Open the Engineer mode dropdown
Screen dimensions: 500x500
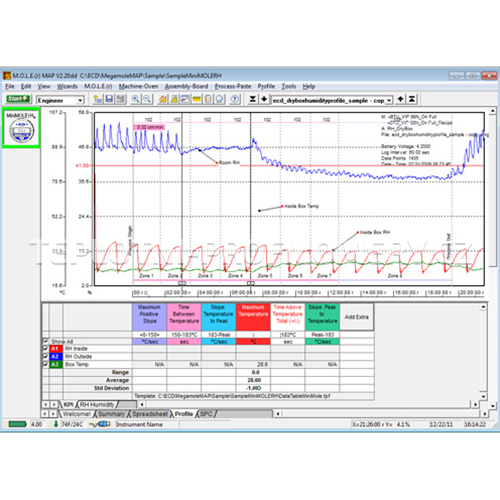80,100
